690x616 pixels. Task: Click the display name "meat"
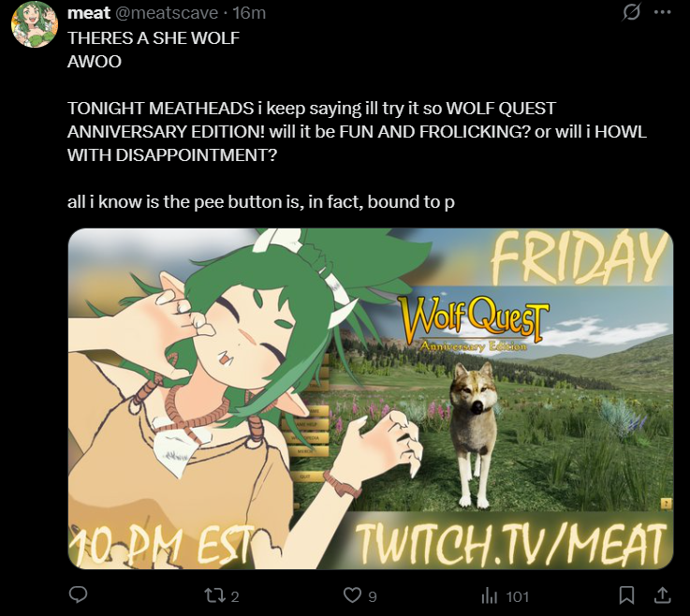(x=88, y=13)
